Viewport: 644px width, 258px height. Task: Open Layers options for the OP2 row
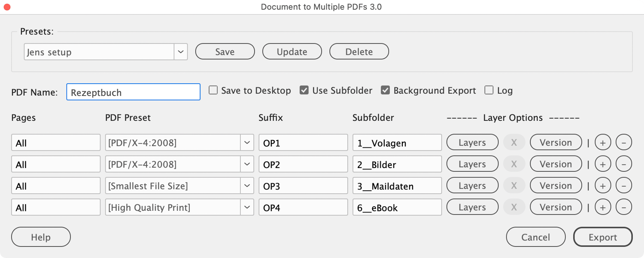(x=472, y=164)
